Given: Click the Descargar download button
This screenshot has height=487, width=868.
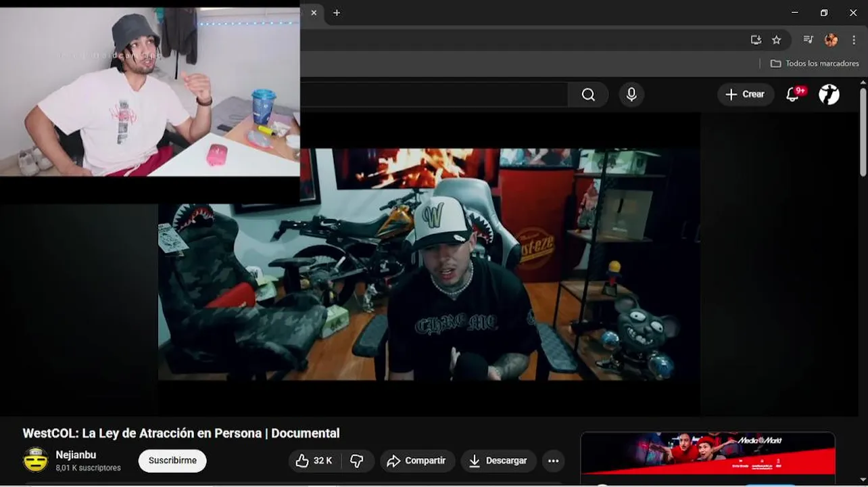Looking at the screenshot, I should tap(498, 461).
